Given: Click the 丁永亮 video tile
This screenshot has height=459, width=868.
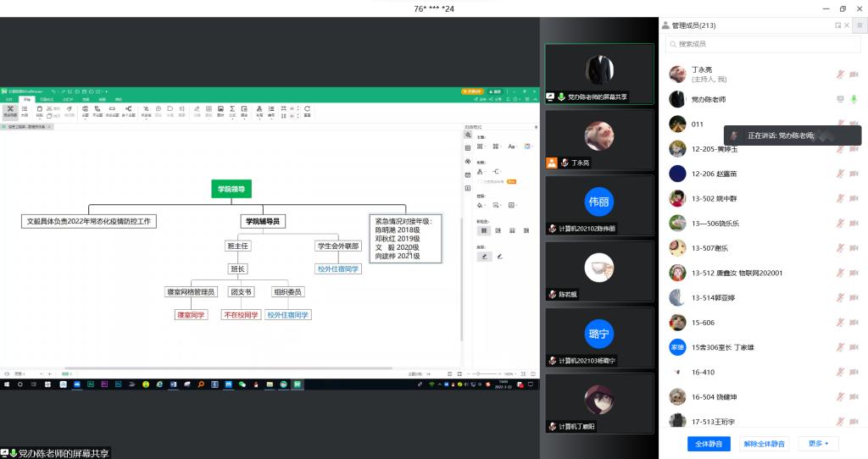Looking at the screenshot, I should click(x=598, y=140).
